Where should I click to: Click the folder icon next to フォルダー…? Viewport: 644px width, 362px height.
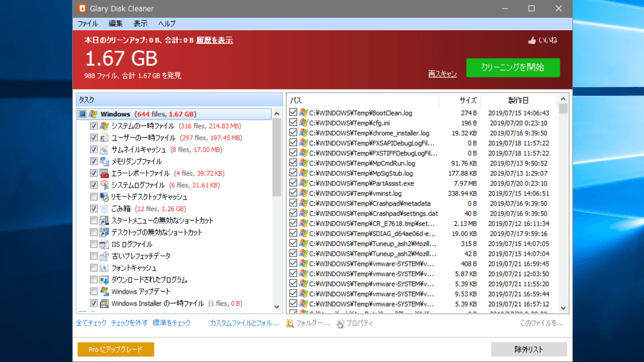[x=290, y=323]
